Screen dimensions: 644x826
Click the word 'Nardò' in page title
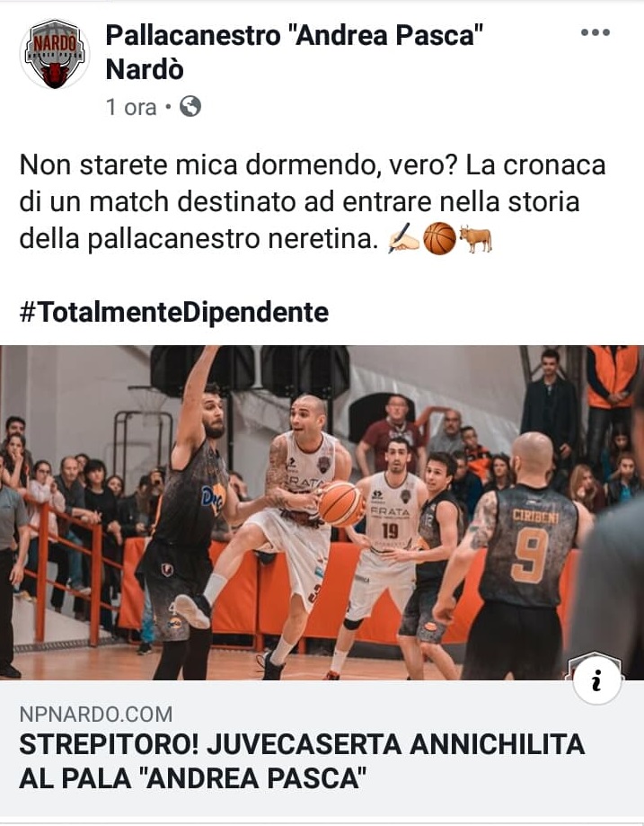point(145,69)
